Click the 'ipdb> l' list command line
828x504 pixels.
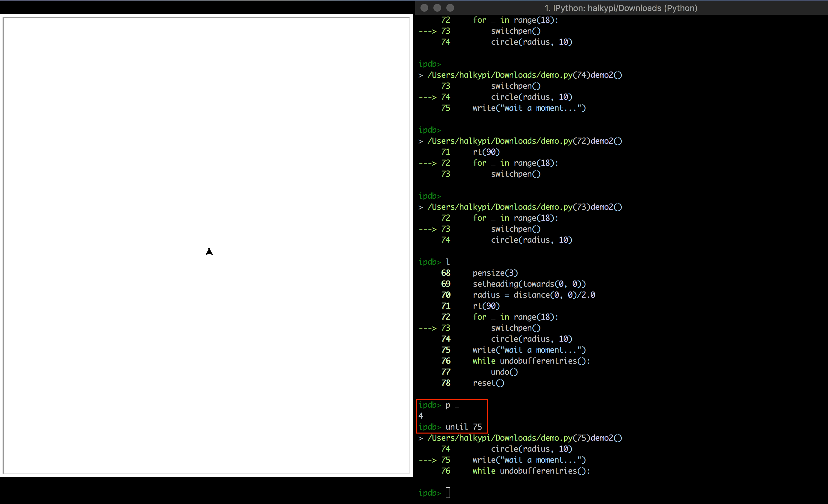pos(434,262)
